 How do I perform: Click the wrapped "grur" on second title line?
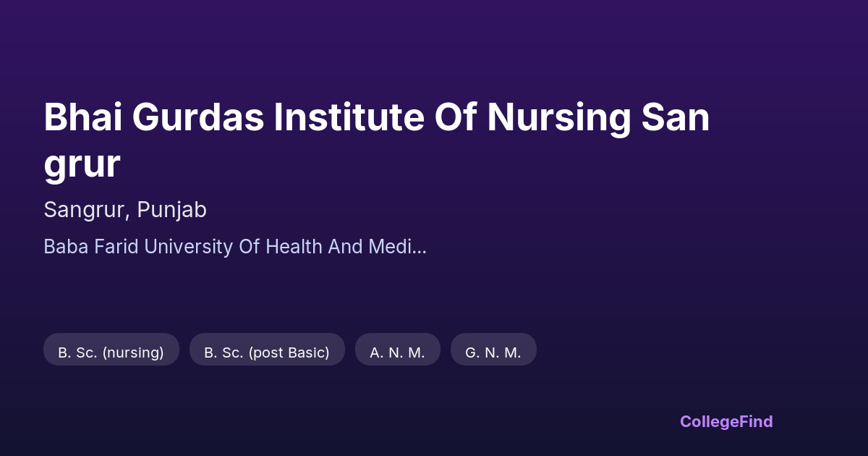pyautogui.click(x=82, y=165)
